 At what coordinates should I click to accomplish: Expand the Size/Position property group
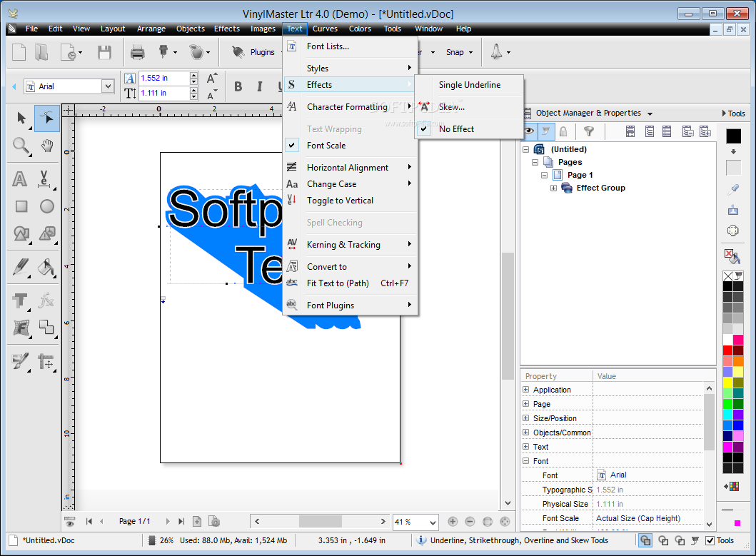pos(525,418)
